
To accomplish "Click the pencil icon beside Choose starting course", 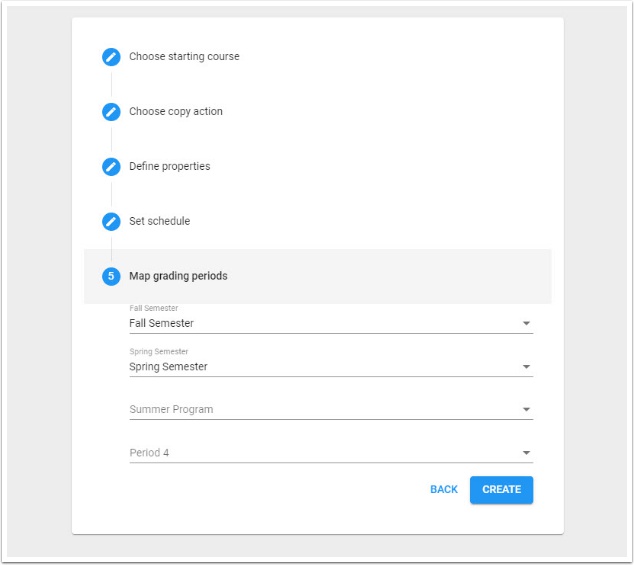I will click(x=111, y=57).
